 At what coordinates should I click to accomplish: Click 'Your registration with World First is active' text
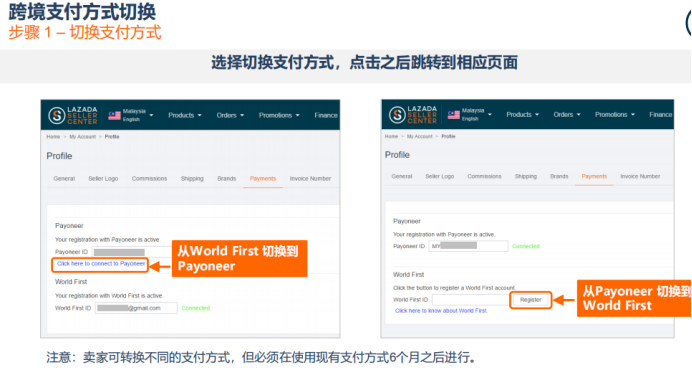tap(109, 295)
